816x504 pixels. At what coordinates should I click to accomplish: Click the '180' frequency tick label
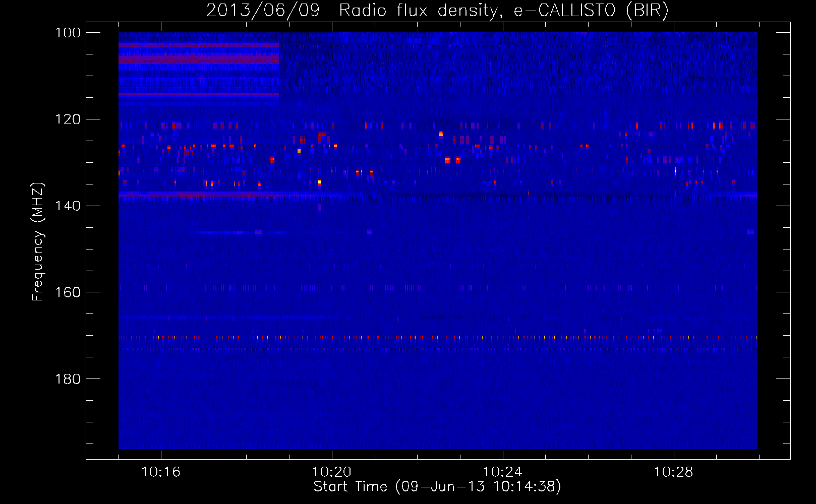[x=68, y=379]
